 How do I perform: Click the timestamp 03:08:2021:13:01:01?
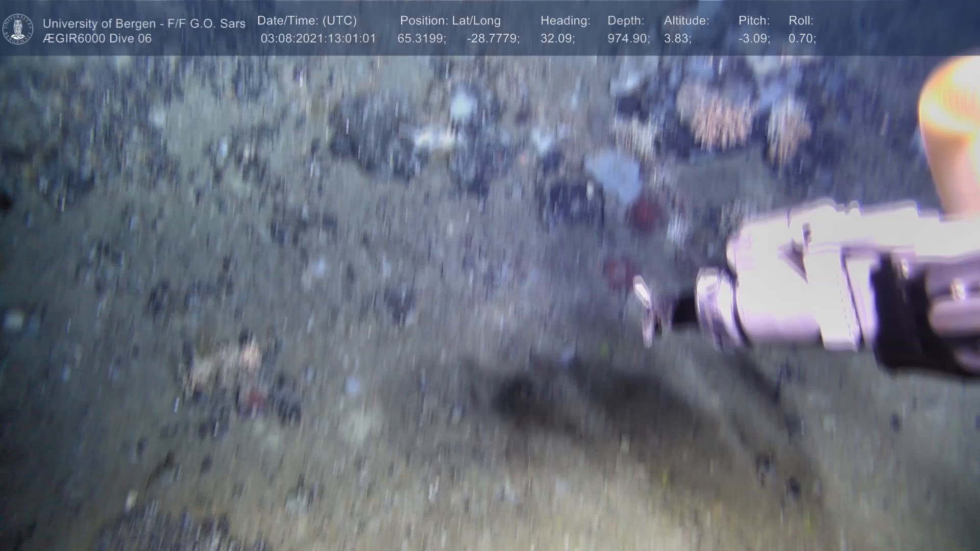point(318,39)
